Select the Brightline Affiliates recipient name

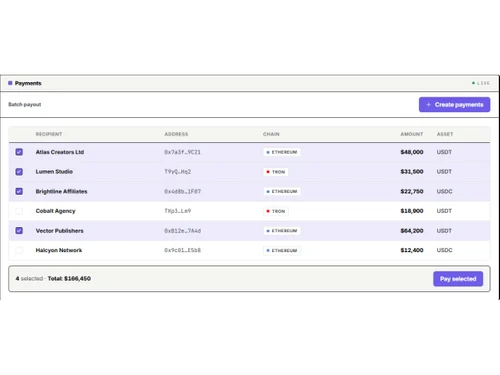pyautogui.click(x=61, y=191)
